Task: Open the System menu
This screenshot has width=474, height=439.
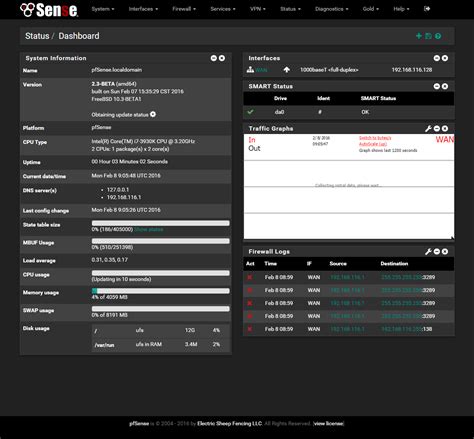Action: coord(103,9)
